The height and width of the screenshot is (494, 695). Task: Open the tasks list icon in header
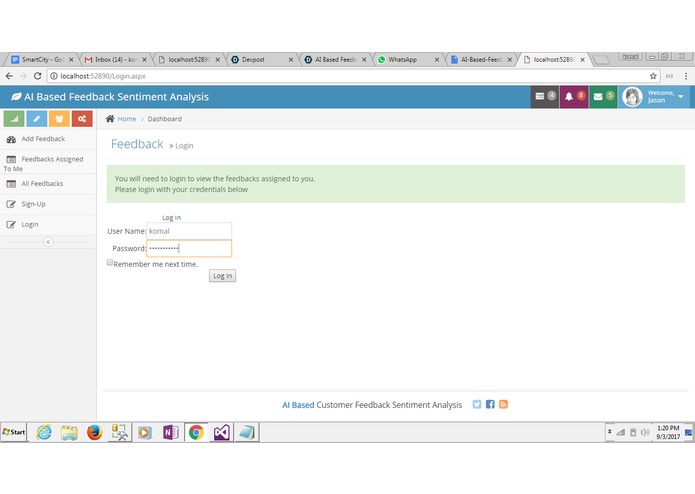coord(545,97)
